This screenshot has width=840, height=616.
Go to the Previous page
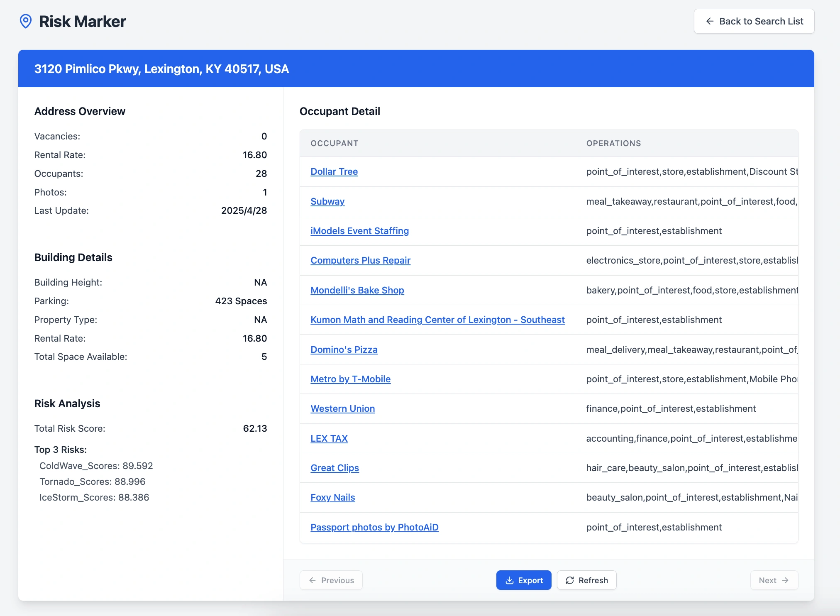331,580
